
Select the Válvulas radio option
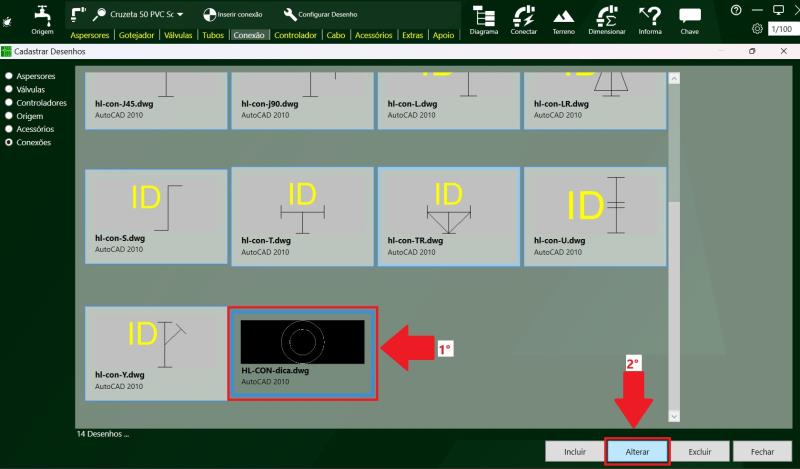[x=10, y=89]
